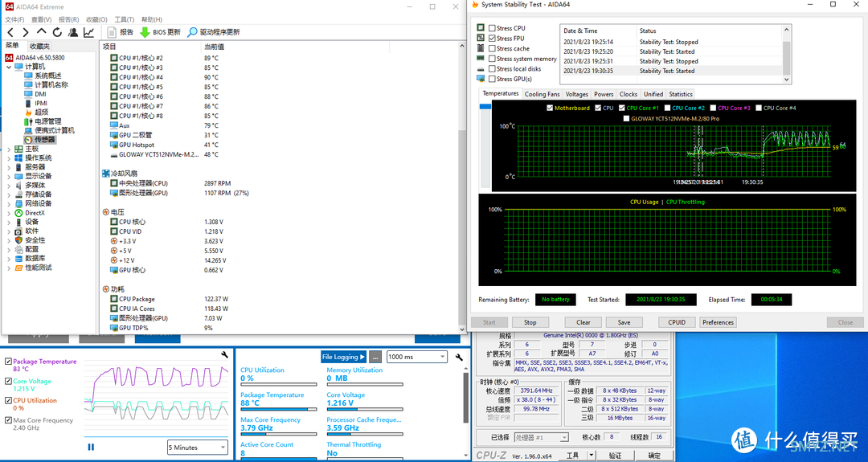
Task: Open wrench settings beside 1000 ms dropdown
Action: [x=459, y=357]
